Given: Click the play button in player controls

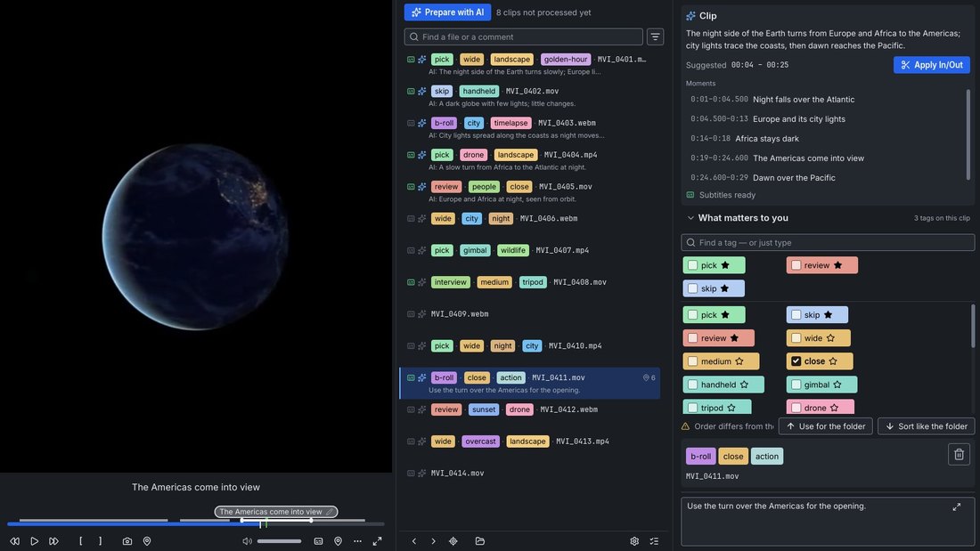Looking at the screenshot, I should 35,541.
